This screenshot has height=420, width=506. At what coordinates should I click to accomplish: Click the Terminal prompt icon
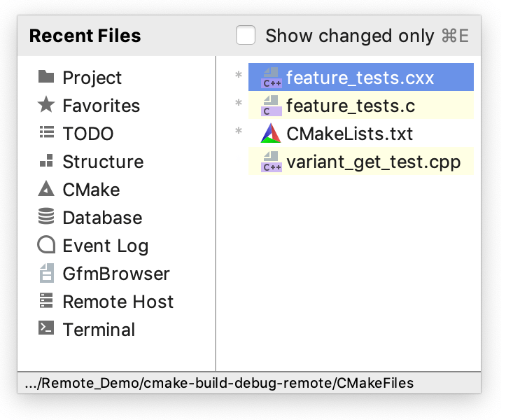(46, 329)
